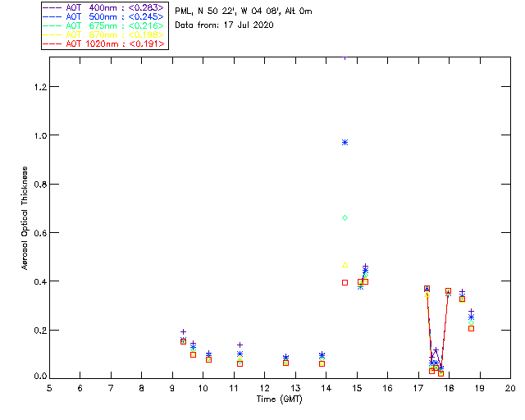Click the PML station location header text
525x420 pixels.
[244, 11]
